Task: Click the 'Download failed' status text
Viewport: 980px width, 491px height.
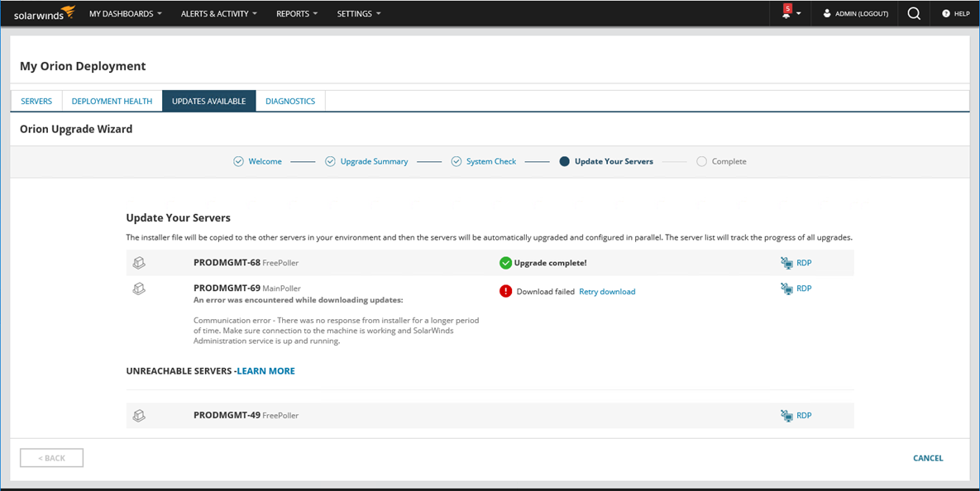Action: tap(545, 292)
